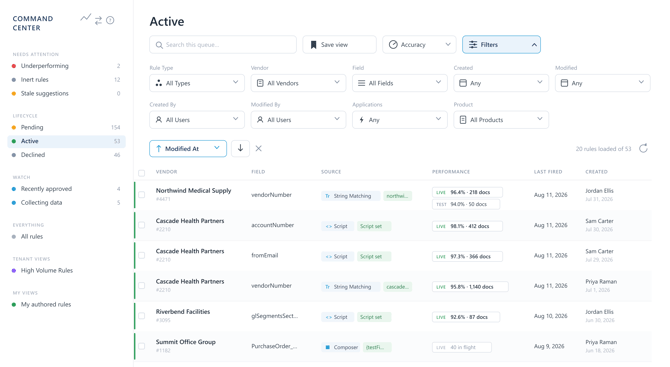670x367 pixels.
Task: Open the Created By All Users dropdown
Action: (x=197, y=120)
